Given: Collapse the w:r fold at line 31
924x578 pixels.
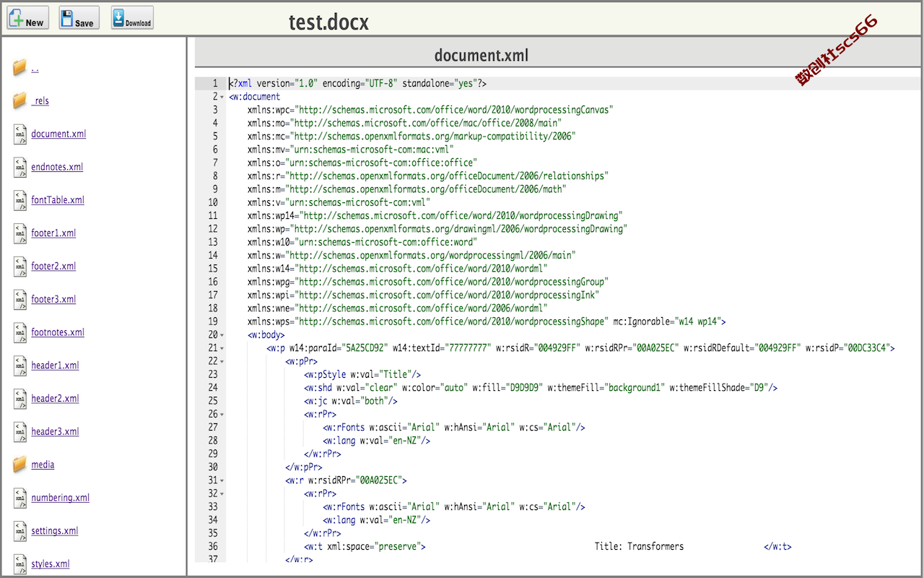Looking at the screenshot, I should pyautogui.click(x=222, y=480).
